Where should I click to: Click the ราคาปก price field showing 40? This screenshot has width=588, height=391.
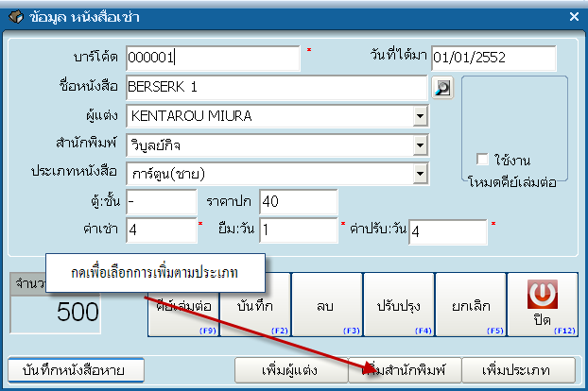(x=299, y=202)
